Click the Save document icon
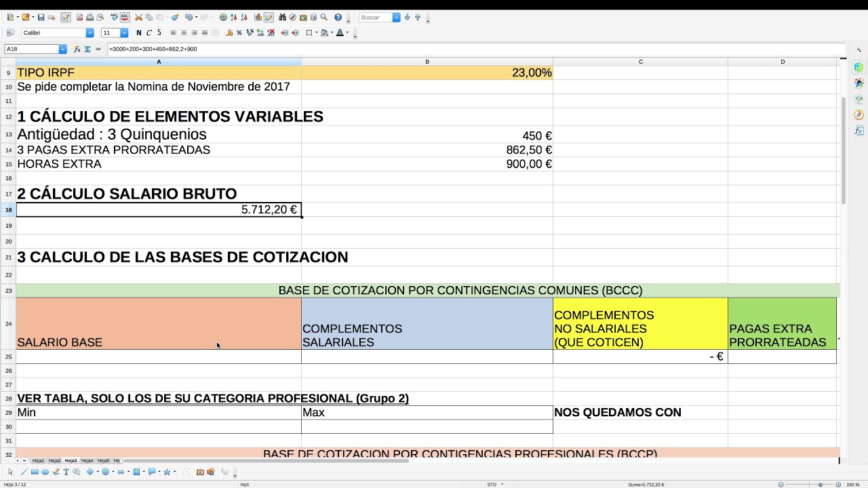This screenshot has height=488, width=868. pyautogui.click(x=41, y=17)
